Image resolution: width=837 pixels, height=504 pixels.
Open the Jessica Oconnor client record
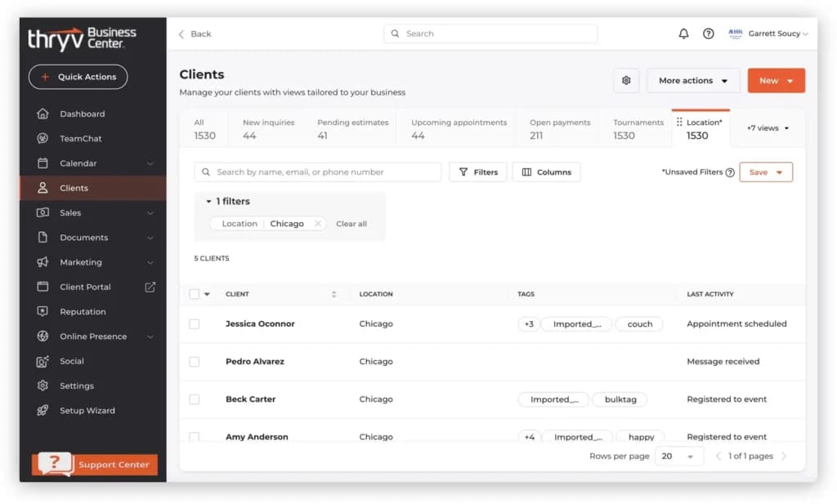(260, 323)
